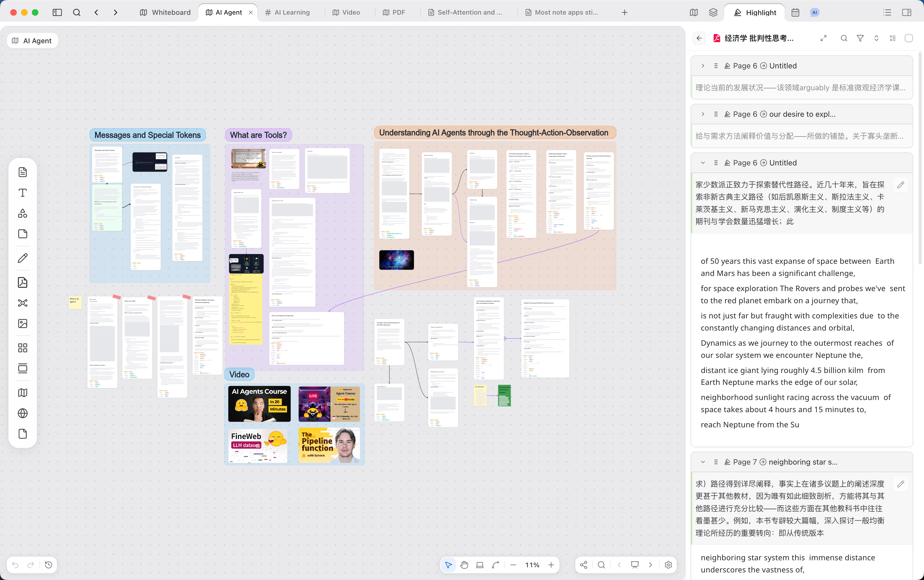Screen dimensions: 924x580
Task: Add a new tab with plus
Action: 625,12
